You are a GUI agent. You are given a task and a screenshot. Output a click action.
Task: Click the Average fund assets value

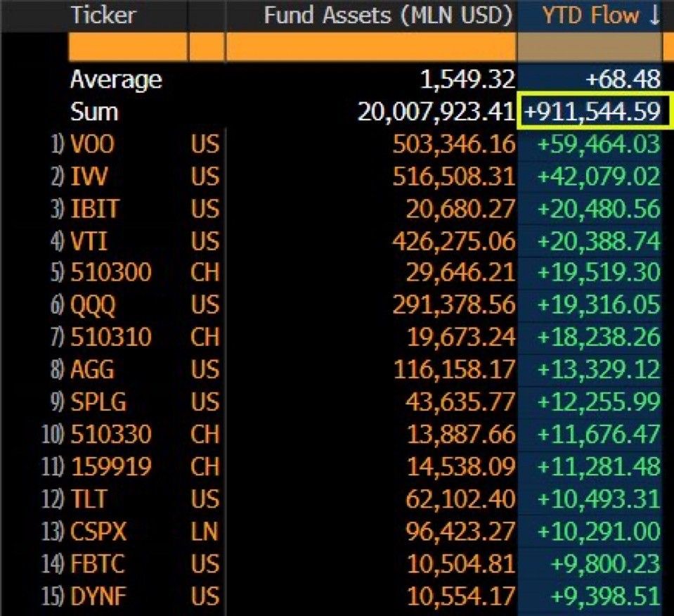point(467,79)
